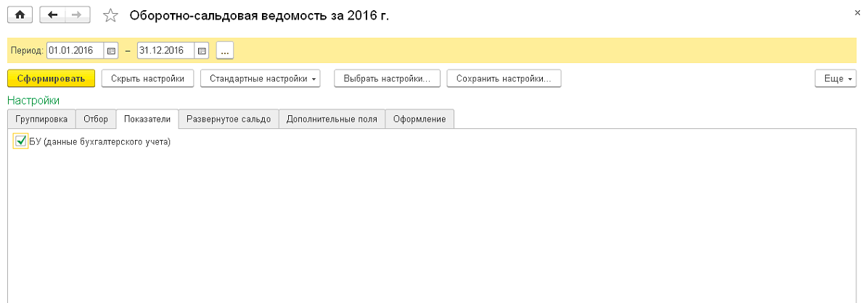Click Сохранить настройки button
Screen dimensions: 868x303
(x=504, y=78)
